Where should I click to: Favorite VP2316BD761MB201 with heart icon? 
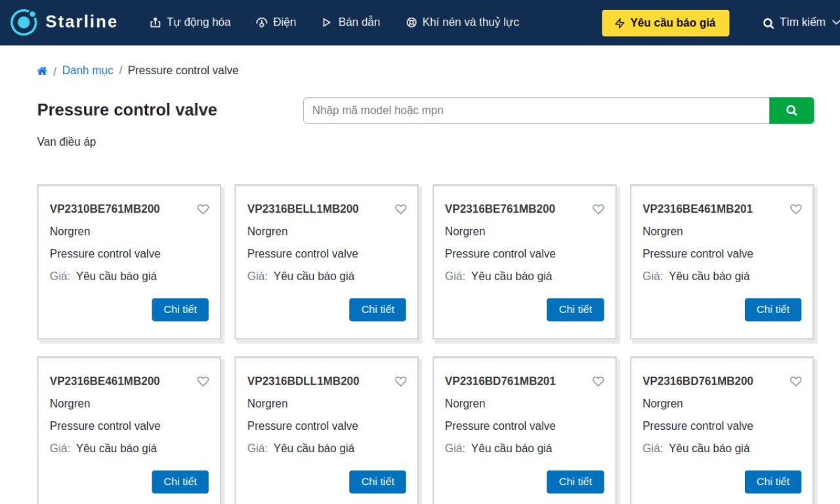(598, 381)
